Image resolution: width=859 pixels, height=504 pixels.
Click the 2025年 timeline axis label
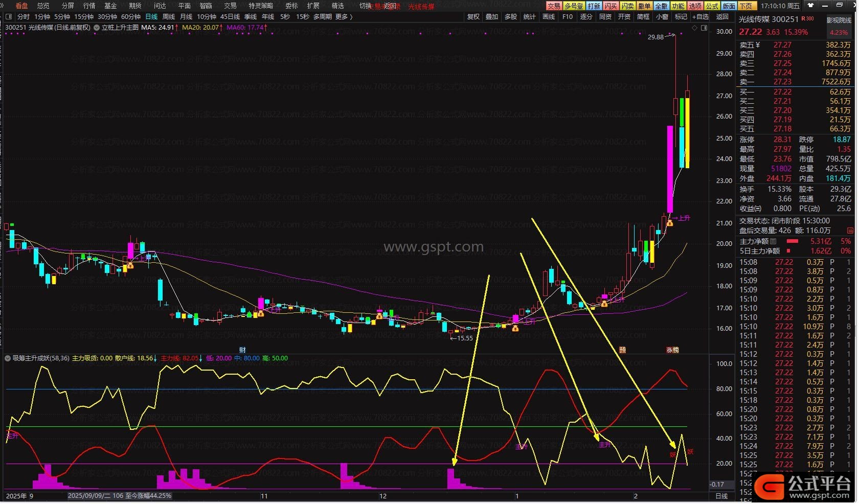[16, 496]
